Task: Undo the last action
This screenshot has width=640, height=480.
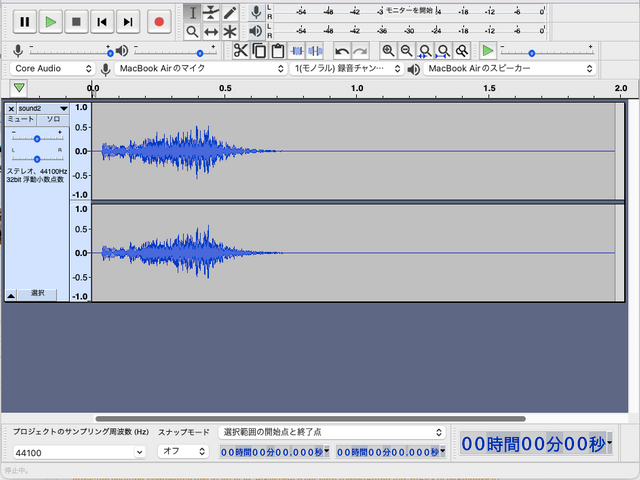Action: coord(342,51)
